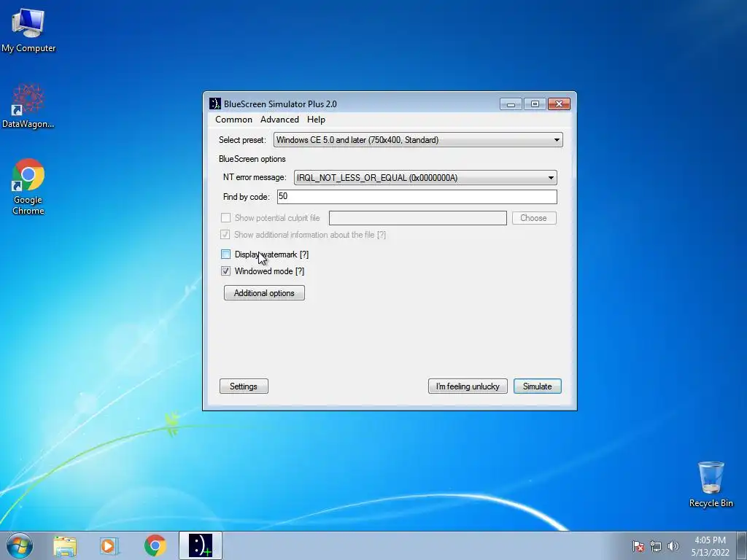Click the BlueScreen options label
This screenshot has height=560, width=747.
252,159
